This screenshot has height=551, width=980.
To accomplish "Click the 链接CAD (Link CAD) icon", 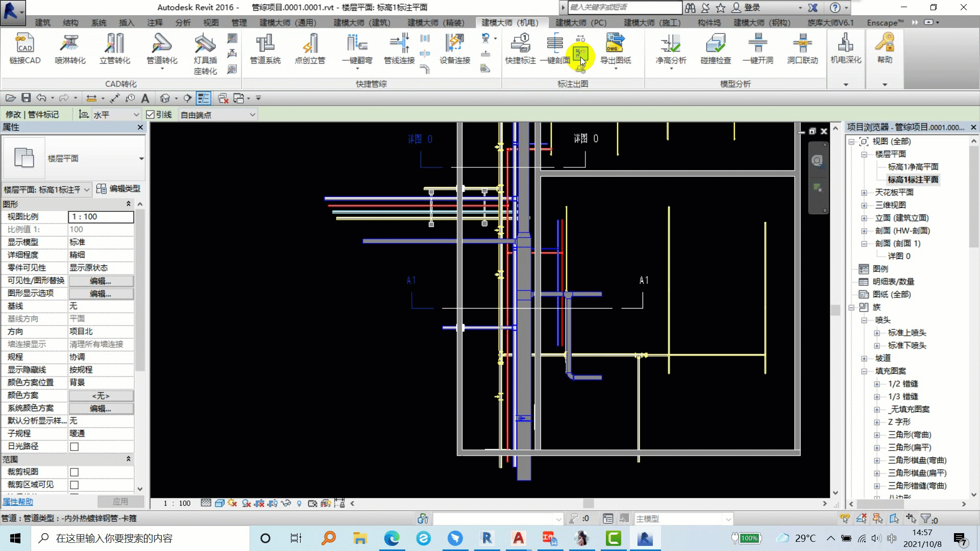I will (24, 49).
